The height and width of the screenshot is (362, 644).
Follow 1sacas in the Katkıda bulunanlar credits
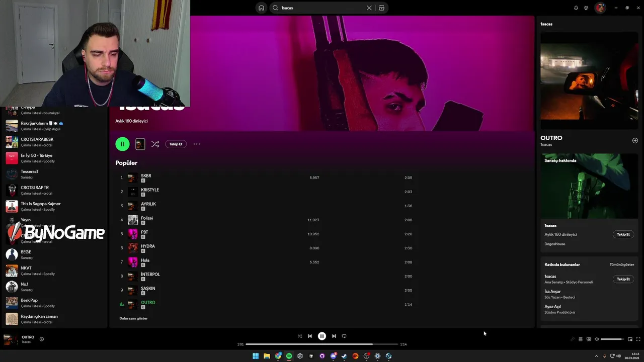point(623,279)
